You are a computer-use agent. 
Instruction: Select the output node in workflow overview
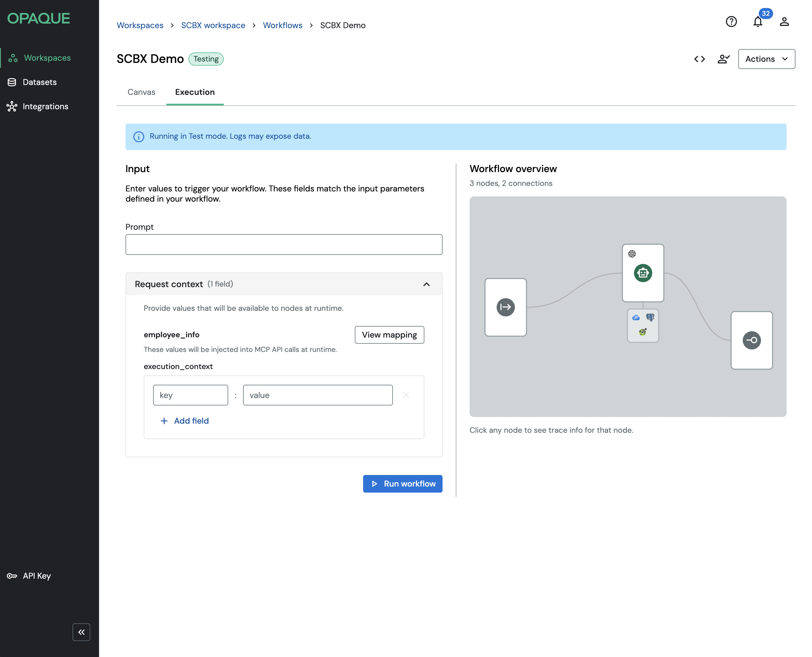pos(751,340)
